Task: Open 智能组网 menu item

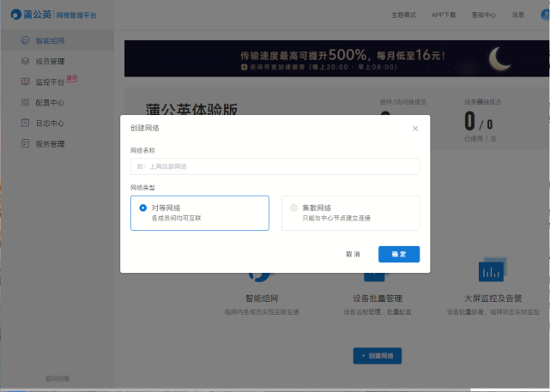Action: [x=57, y=40]
